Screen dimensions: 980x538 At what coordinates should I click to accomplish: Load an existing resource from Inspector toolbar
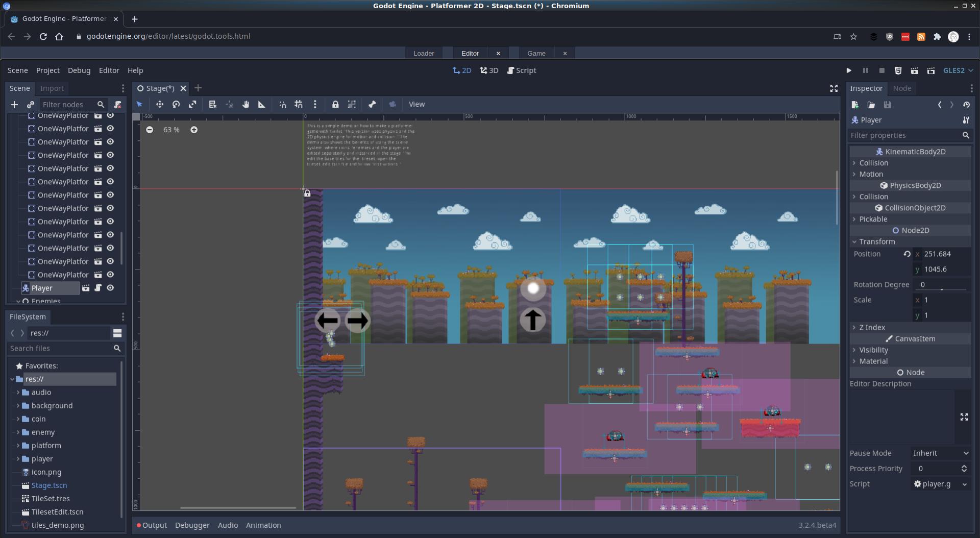[871, 105]
